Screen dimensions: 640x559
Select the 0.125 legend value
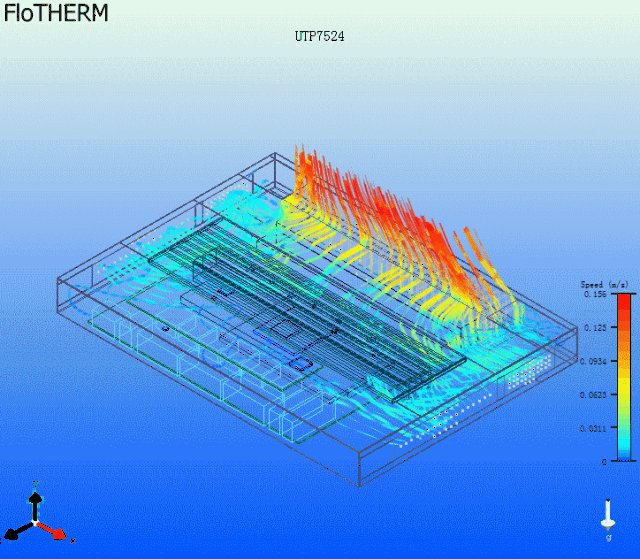pos(595,328)
